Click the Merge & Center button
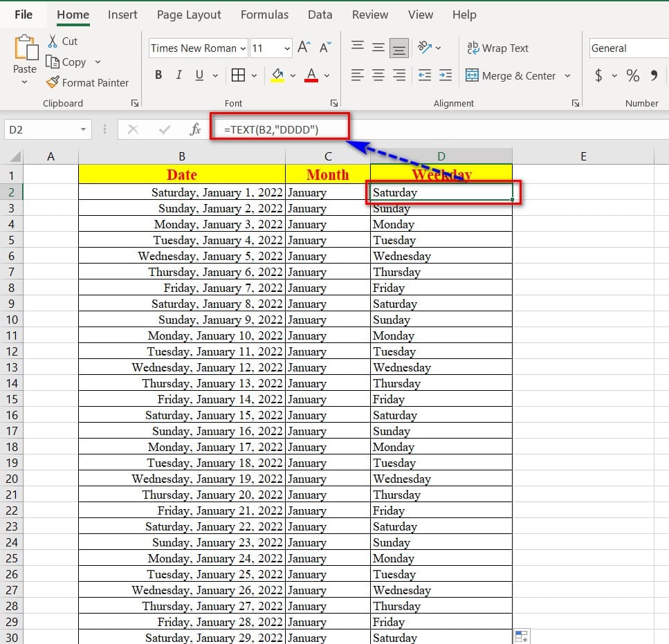The image size is (669, 644). pyautogui.click(x=511, y=76)
